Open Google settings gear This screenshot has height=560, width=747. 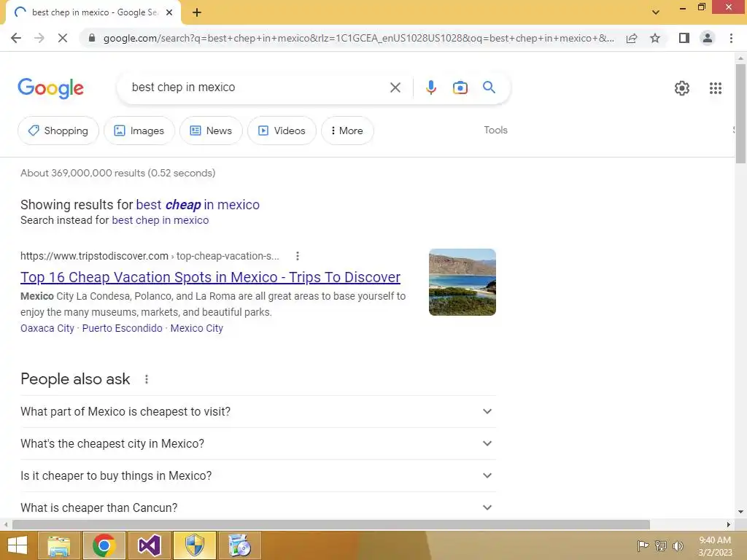tap(682, 88)
